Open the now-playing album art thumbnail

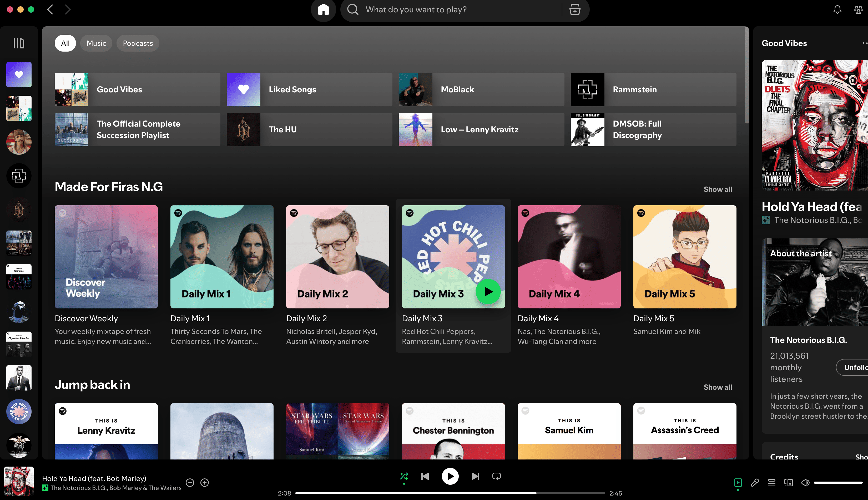[19, 481]
